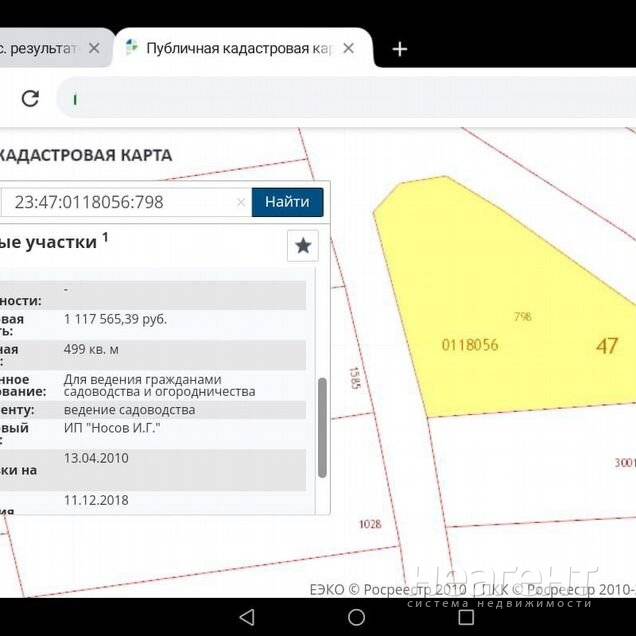Open Android recent apps square button
Image resolution: width=636 pixels, height=636 pixels.
[465, 617]
